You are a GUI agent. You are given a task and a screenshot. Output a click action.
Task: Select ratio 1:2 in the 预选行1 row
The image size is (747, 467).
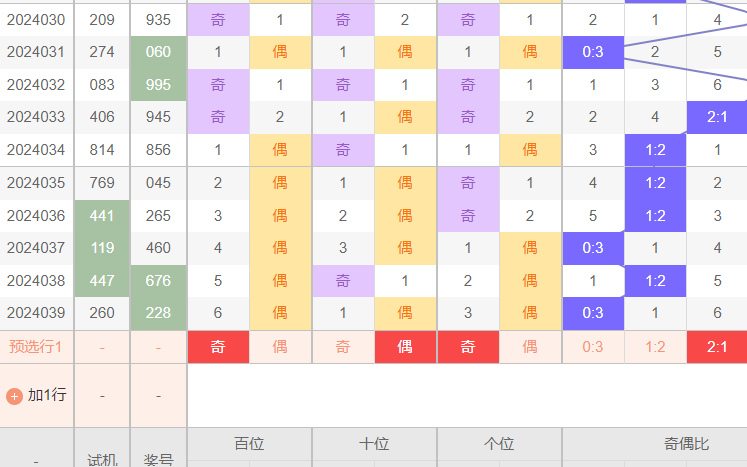point(655,347)
